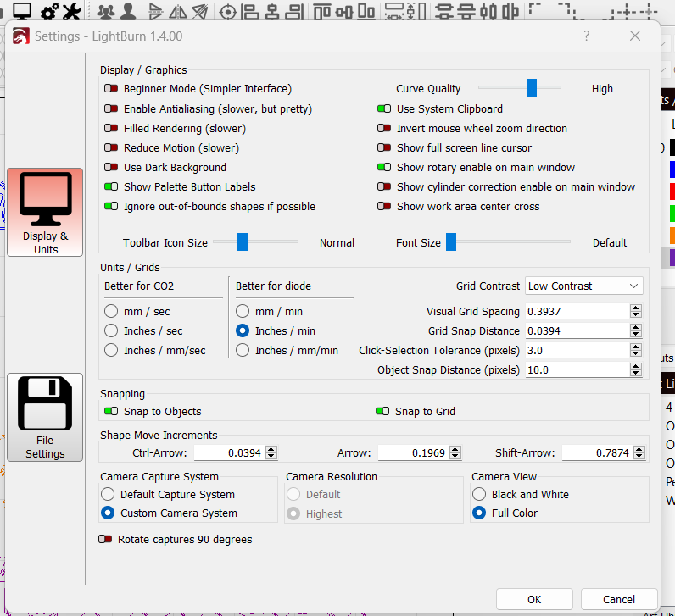Click the Grid Snap Distance spinner arrows
Screen dimensions: 675x616
click(636, 330)
